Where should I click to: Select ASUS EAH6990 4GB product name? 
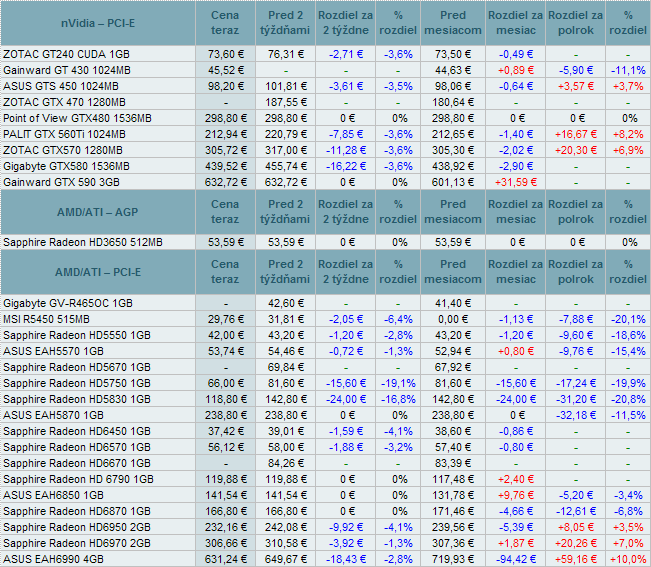point(53,560)
